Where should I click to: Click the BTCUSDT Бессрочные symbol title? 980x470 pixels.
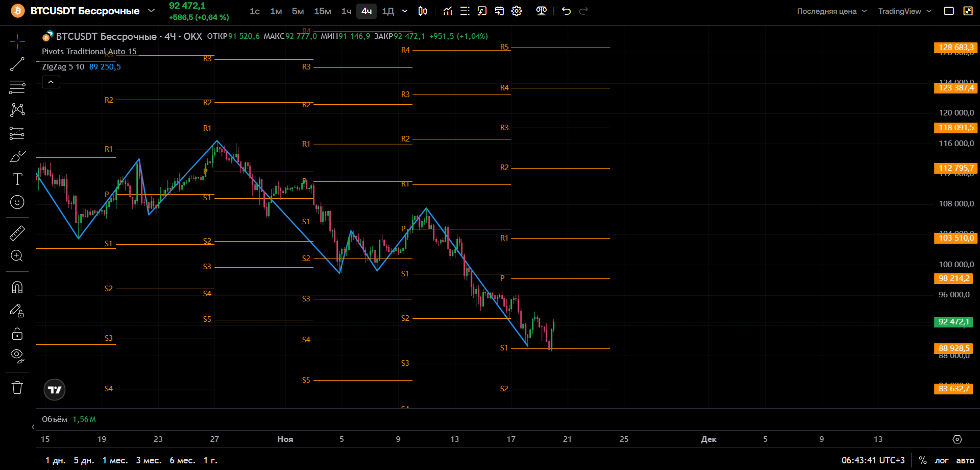click(85, 11)
